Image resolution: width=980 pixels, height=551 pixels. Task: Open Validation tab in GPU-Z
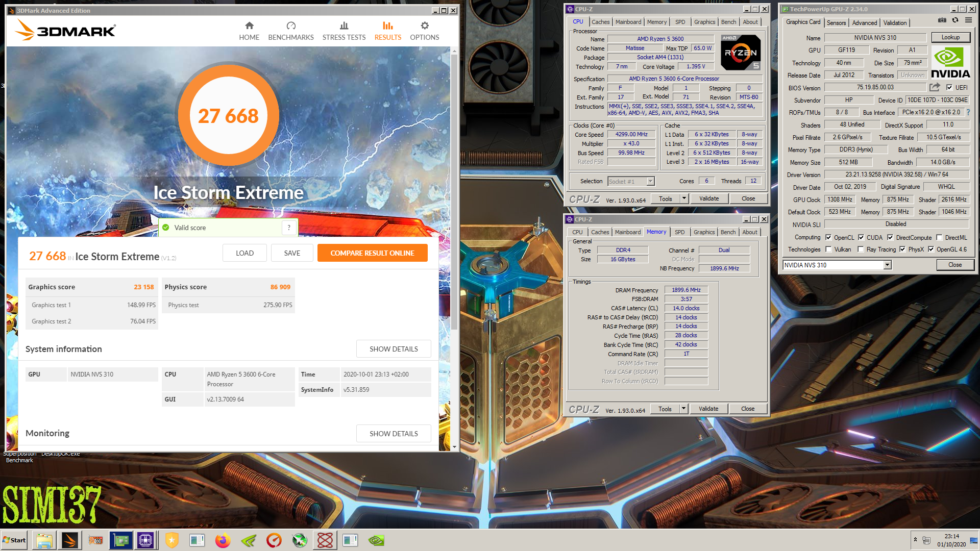895,23
